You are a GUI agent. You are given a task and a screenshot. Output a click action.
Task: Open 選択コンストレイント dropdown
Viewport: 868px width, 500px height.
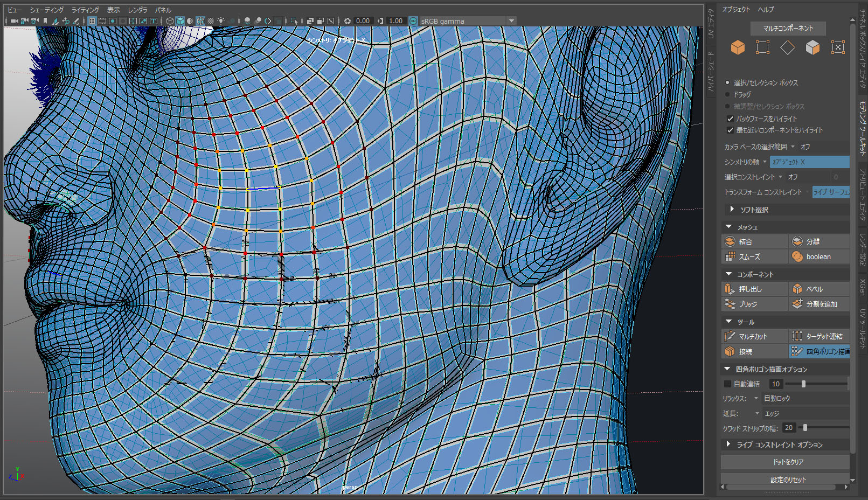pyautogui.click(x=780, y=177)
